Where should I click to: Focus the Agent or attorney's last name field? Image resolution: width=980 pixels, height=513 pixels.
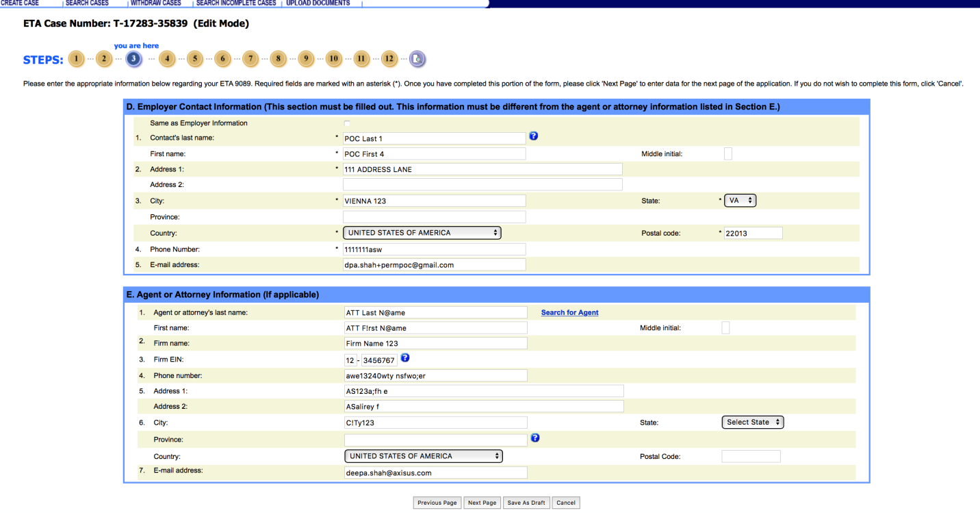pyautogui.click(x=435, y=312)
